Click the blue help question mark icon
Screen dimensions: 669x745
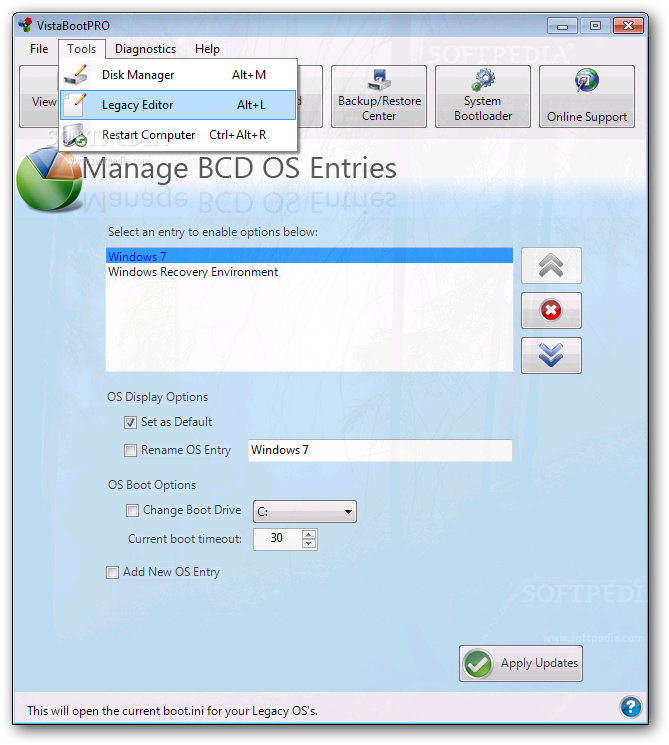pyautogui.click(x=631, y=707)
